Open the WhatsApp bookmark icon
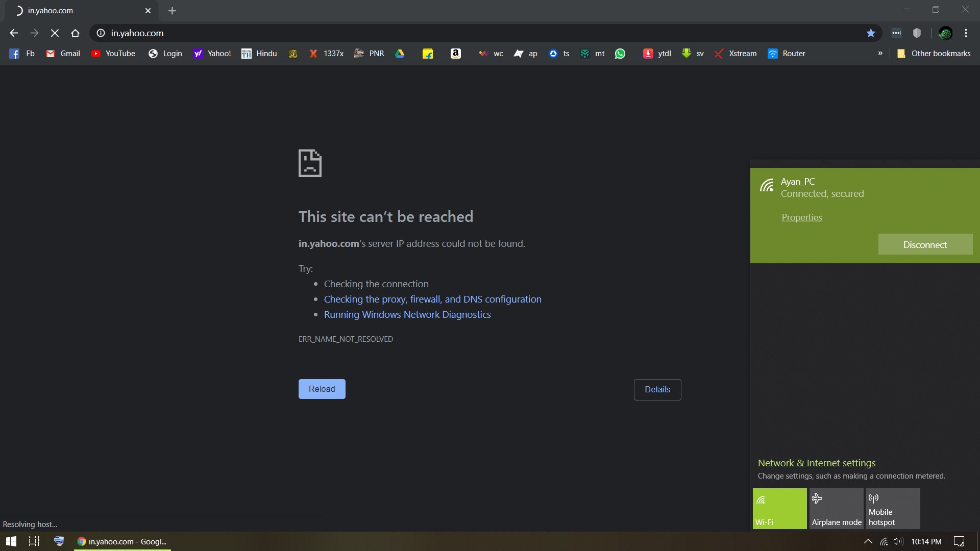The width and height of the screenshot is (980, 551). (620, 54)
